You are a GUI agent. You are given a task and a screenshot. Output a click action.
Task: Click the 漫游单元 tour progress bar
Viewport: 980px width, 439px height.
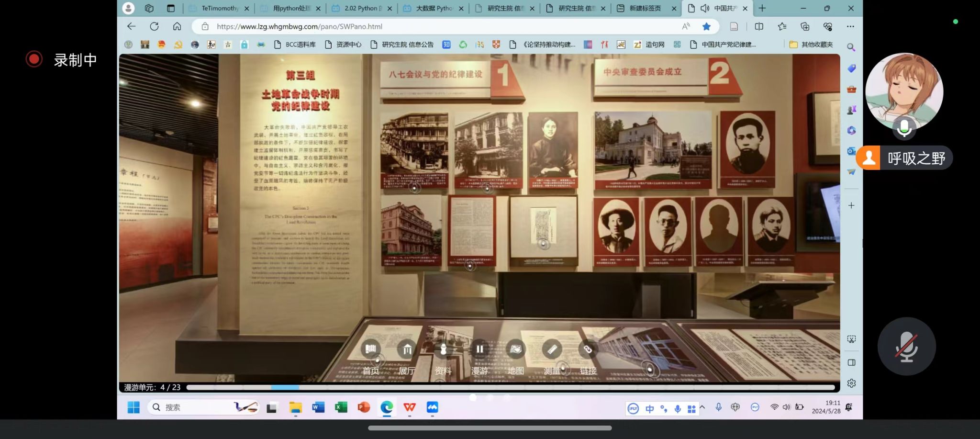click(x=510, y=387)
